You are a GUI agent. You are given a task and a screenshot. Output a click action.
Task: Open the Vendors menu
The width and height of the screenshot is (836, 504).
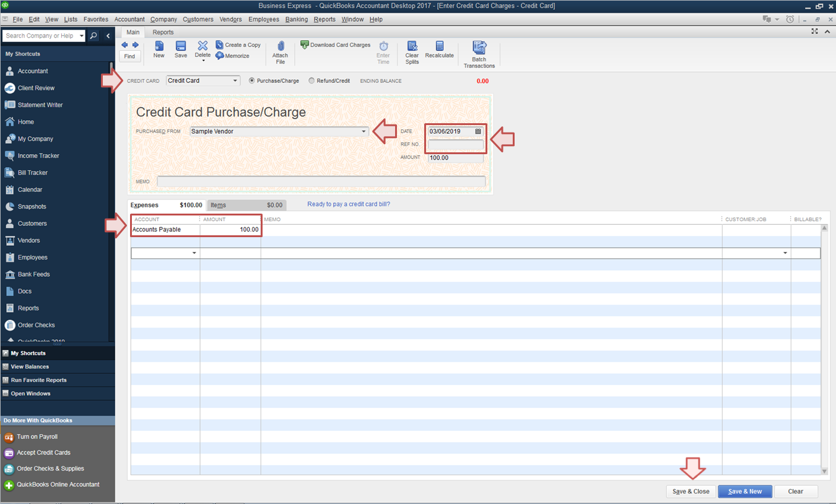(230, 19)
